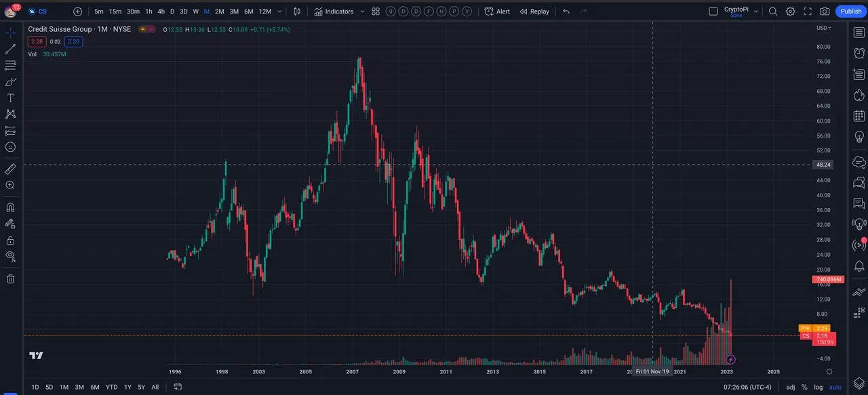The width and height of the screenshot is (868, 395).
Task: Open the layout selector square icon
Action: pyautogui.click(x=713, y=12)
